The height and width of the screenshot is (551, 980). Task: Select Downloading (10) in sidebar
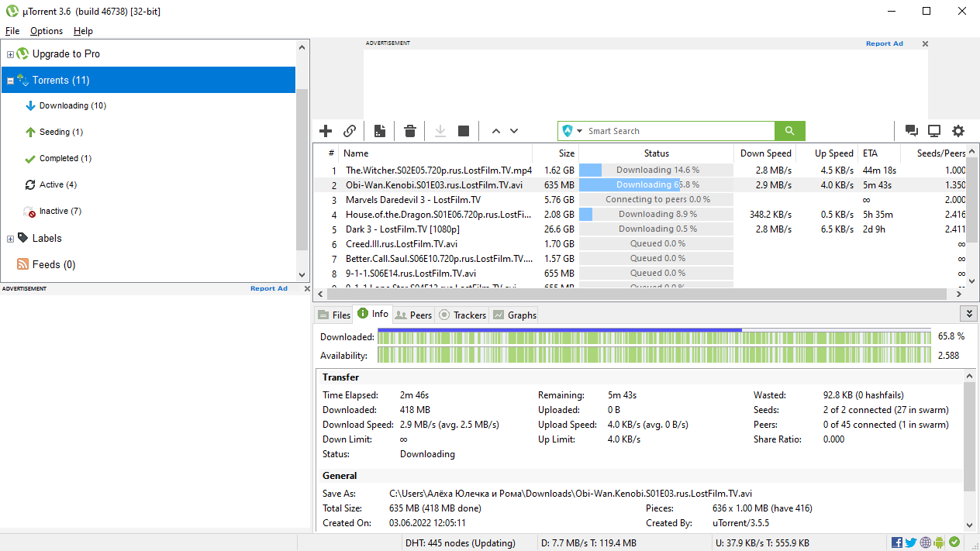click(x=73, y=105)
